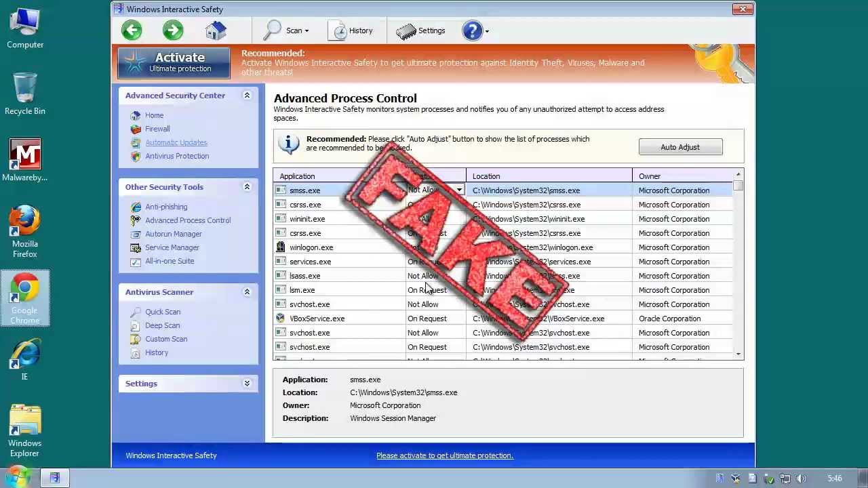Screen dimensions: 868x488
Task: Click the IE desktop icon
Action: pyautogui.click(x=25, y=361)
